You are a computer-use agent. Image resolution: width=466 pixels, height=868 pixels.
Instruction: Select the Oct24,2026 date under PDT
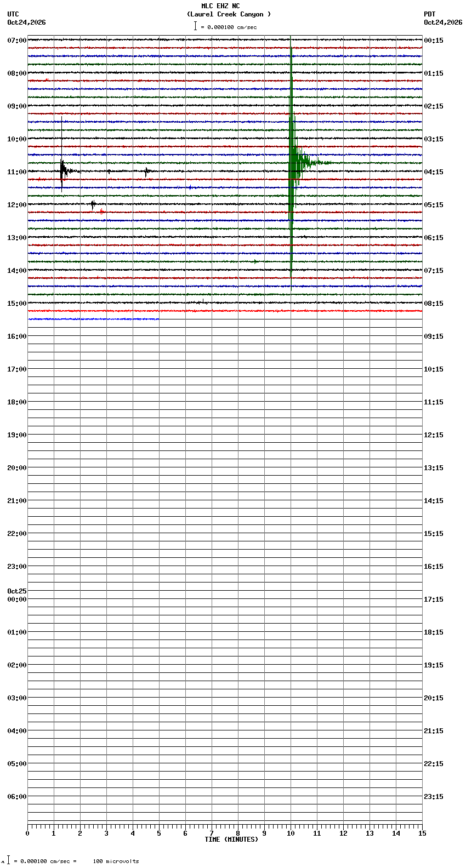[x=443, y=22]
